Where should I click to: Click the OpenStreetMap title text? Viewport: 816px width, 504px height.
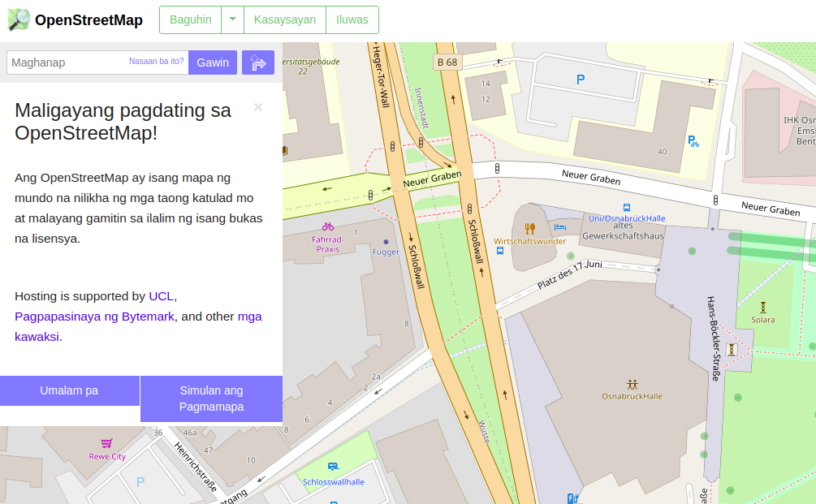pyautogui.click(x=89, y=19)
